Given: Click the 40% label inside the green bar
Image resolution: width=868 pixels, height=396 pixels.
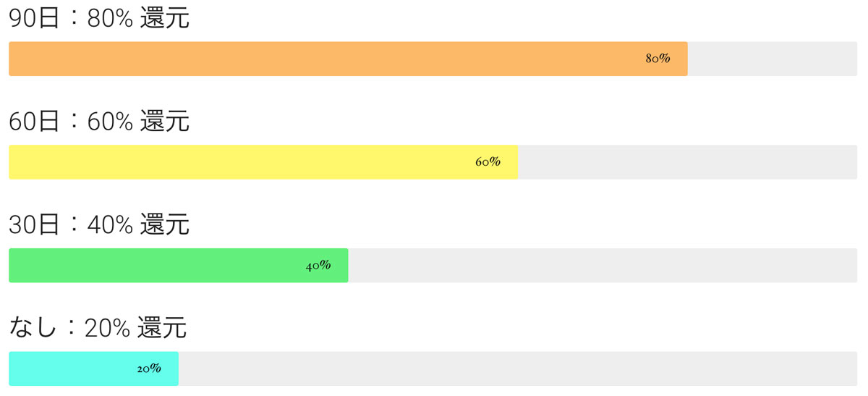Looking at the screenshot, I should [318, 266].
